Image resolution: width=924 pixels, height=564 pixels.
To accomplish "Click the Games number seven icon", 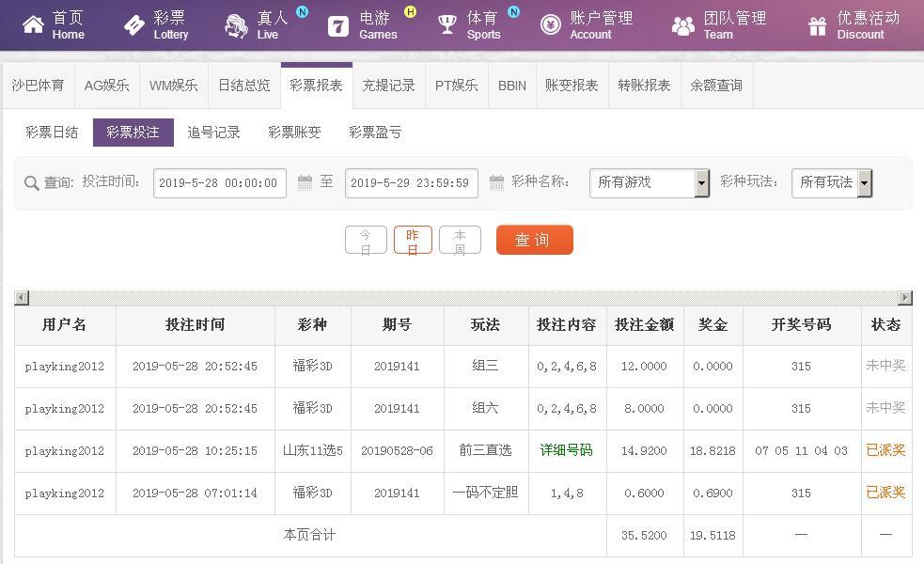I will pyautogui.click(x=338, y=26).
